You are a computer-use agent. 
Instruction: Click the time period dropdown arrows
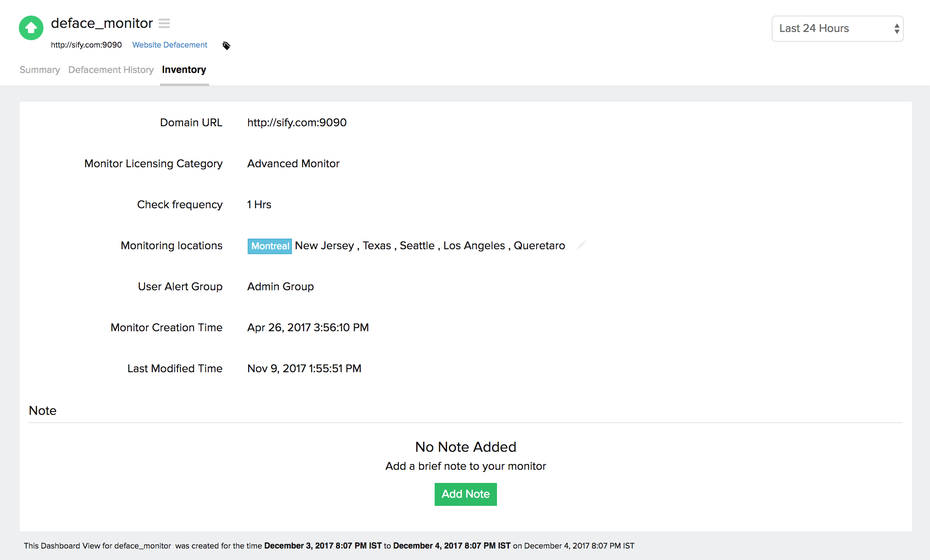(x=897, y=29)
